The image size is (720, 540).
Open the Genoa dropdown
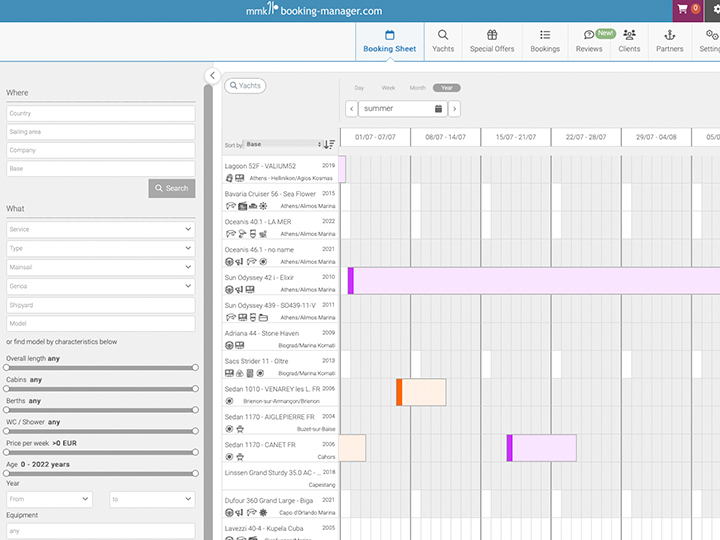click(101, 286)
